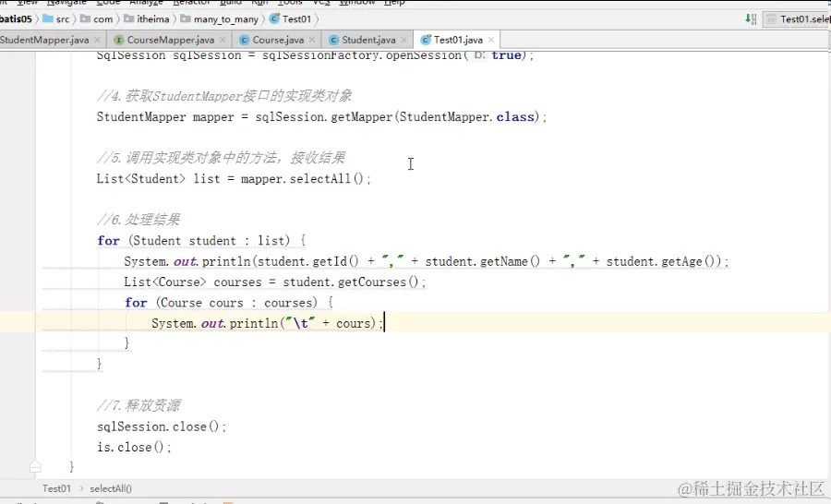831x504 pixels.
Task: Switch to the Student.java tab
Action: coord(368,40)
